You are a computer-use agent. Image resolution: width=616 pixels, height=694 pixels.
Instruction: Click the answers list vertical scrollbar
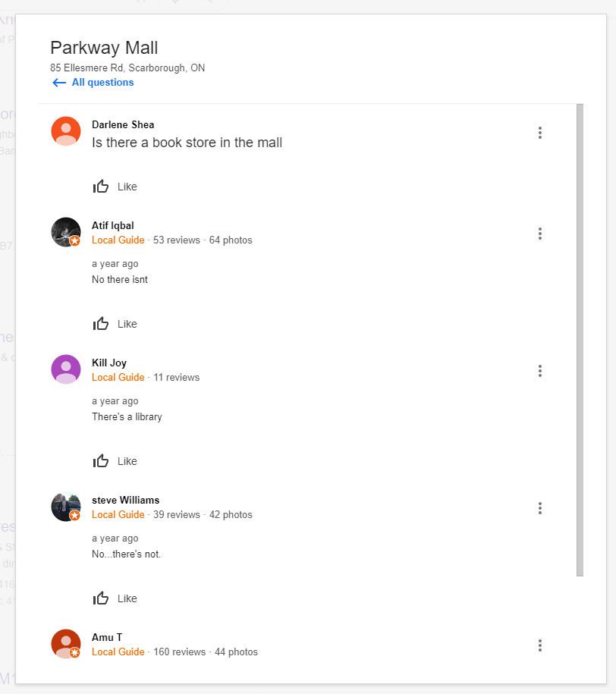pos(580,340)
